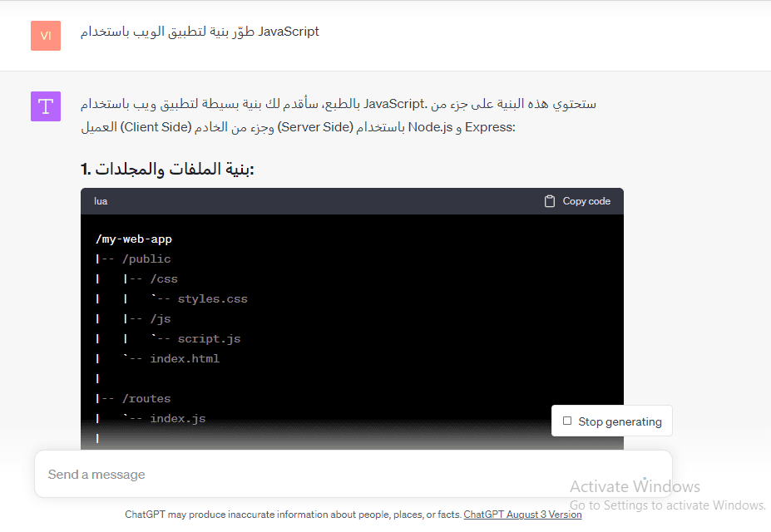771x532 pixels.
Task: Open the ChatGPT August 3 Version link
Action: coord(522,515)
